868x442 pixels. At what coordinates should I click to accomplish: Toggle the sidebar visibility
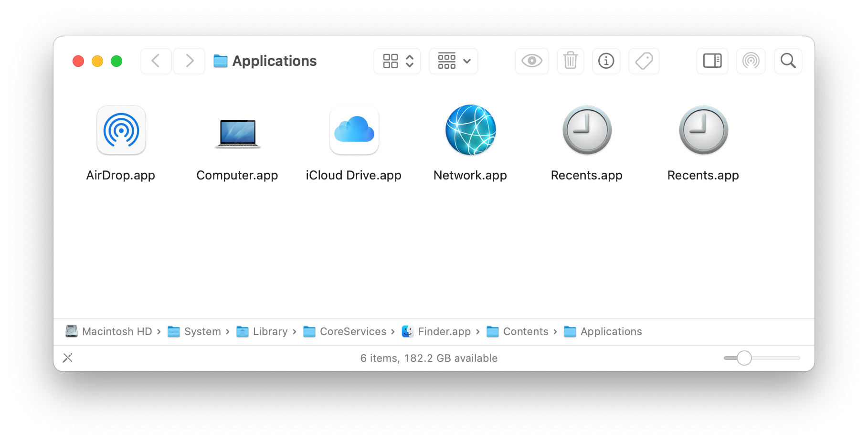(x=712, y=61)
